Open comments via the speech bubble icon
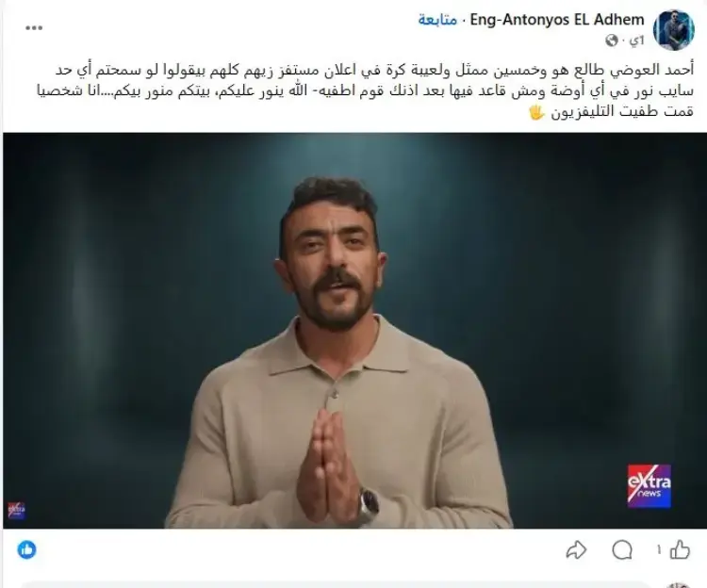 622,549
